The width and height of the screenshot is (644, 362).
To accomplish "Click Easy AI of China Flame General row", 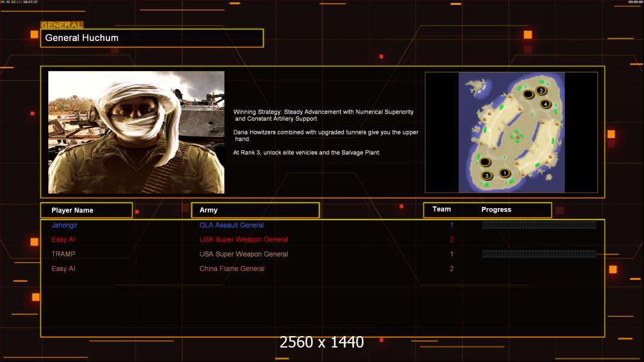I will point(63,268).
